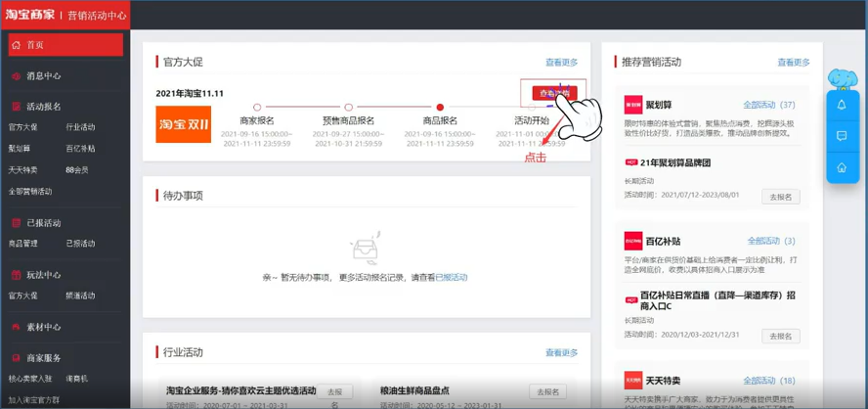Click 查看更多 in the 行业活动 panel
Image resolution: width=868 pixels, height=409 pixels.
[561, 352]
